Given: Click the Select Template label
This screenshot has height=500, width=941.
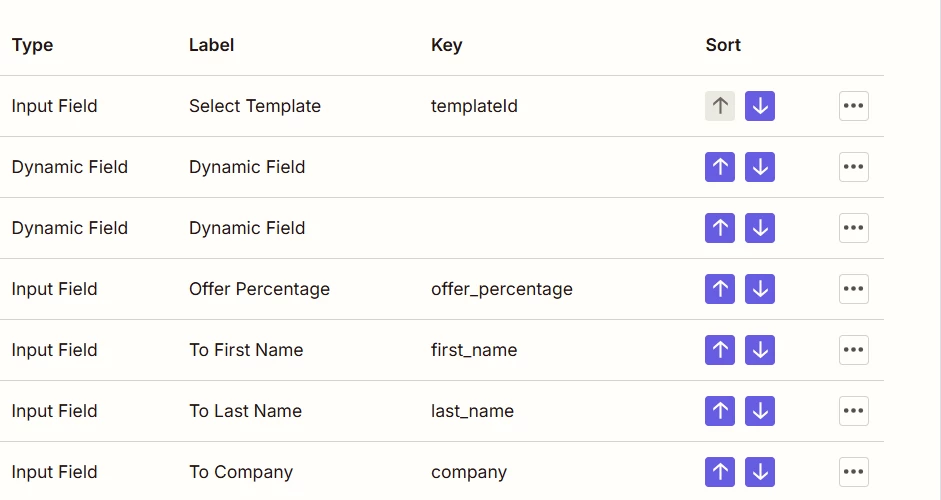Looking at the screenshot, I should click(x=255, y=106).
